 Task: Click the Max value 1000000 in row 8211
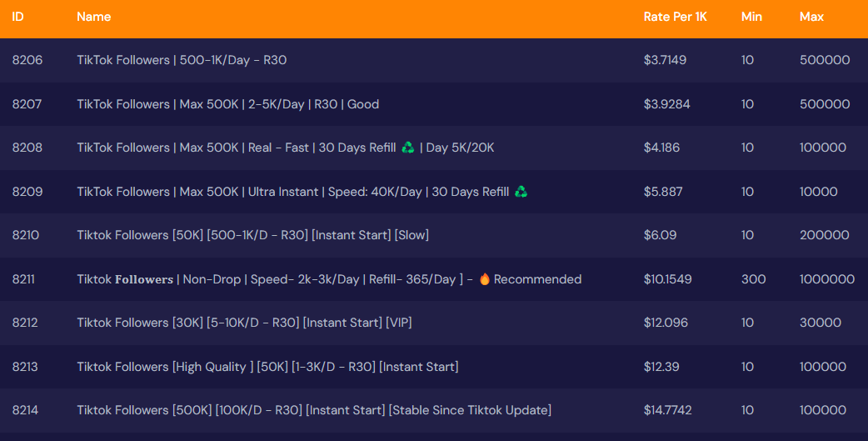[x=827, y=279]
